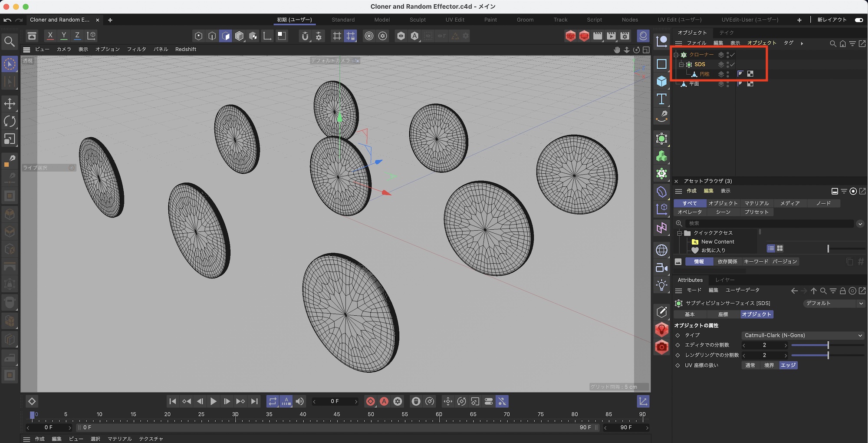
Task: Click the Materials filter in Asset Browser
Action: point(756,203)
